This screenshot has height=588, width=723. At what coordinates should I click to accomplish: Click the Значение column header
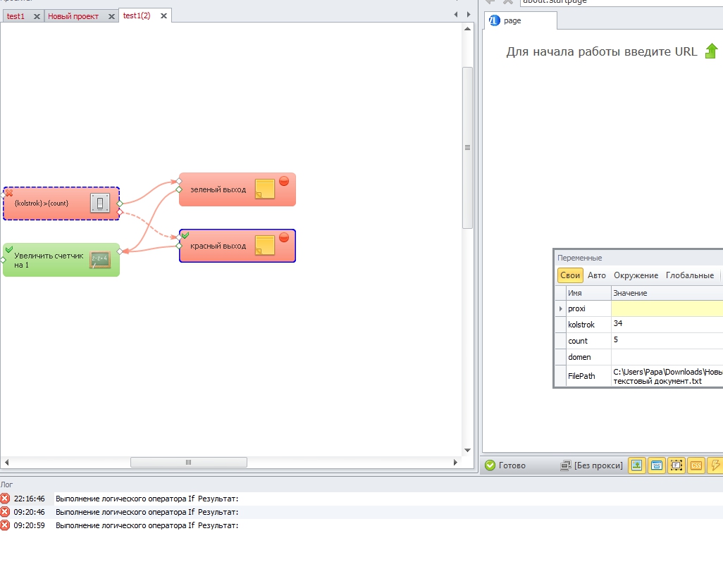667,293
